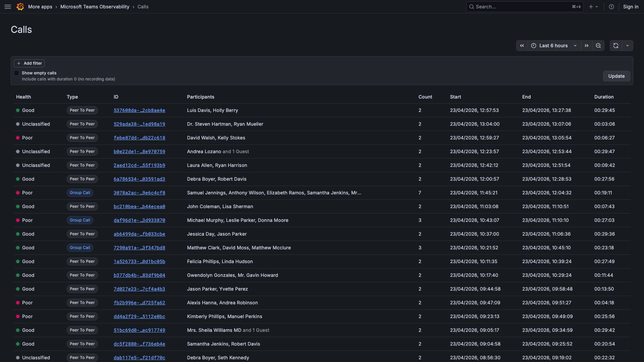Open call link 3078a2ac-…9e6c4cf8
Viewport: 644px width, 362px height.
139,193
